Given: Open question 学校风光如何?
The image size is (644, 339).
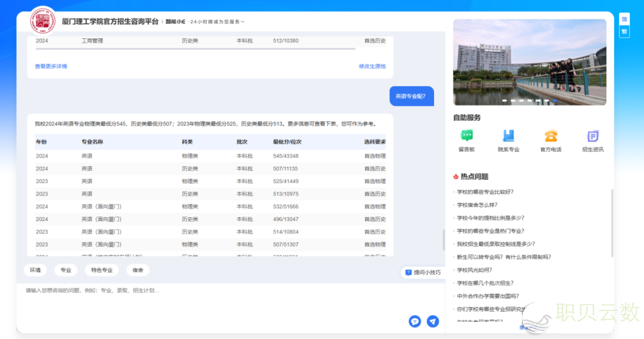Looking at the screenshot, I should tap(475, 270).
